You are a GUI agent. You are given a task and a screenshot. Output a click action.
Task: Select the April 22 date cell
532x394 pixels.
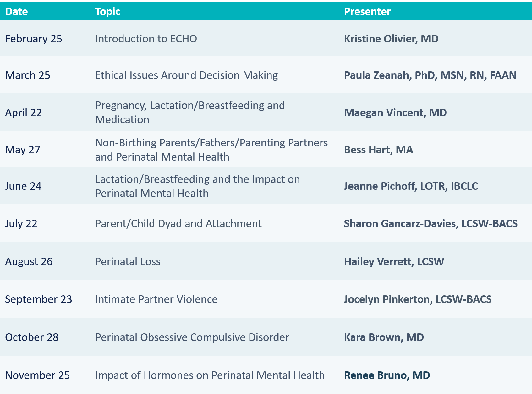23,112
